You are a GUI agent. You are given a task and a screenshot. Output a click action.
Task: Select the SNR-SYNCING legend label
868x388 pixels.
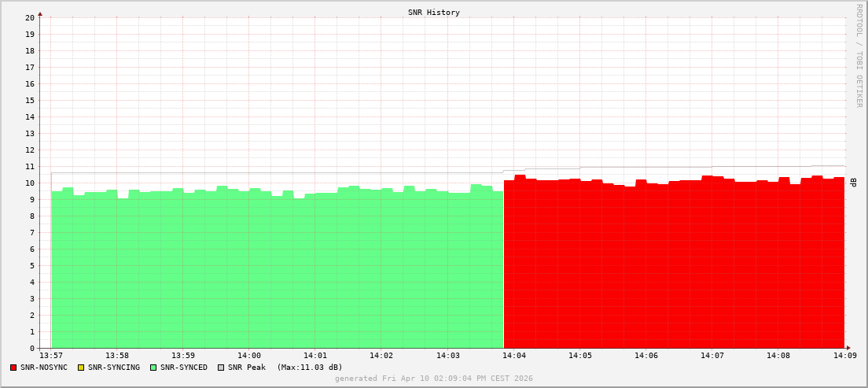[113, 368]
